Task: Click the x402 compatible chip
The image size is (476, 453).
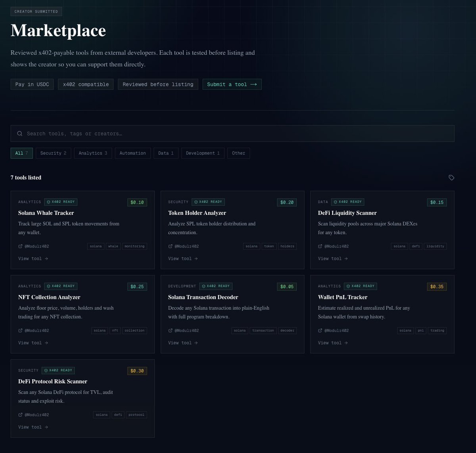Action: [86, 84]
